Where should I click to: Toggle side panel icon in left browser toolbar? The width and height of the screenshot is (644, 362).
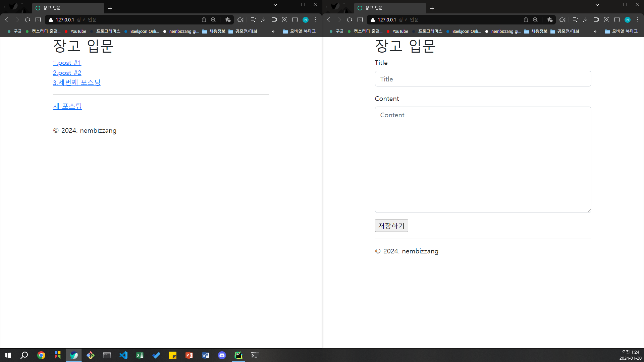coord(295,20)
